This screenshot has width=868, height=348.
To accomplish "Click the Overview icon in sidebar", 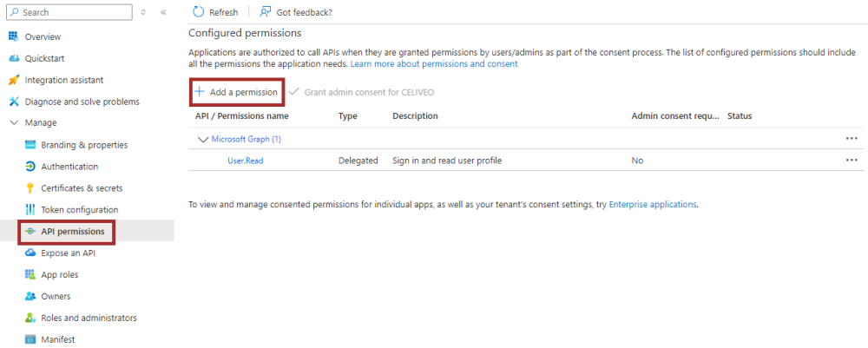I will [14, 36].
